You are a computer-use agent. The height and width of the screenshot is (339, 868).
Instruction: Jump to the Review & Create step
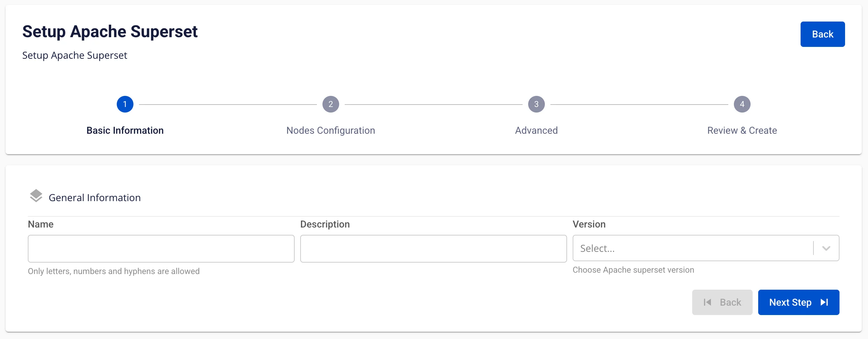tap(742, 130)
